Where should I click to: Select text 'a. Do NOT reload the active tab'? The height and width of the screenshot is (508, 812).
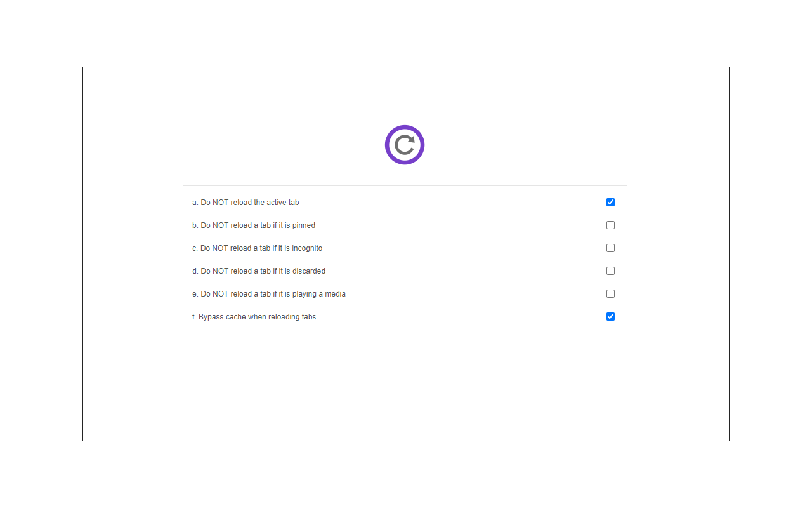[246, 203]
